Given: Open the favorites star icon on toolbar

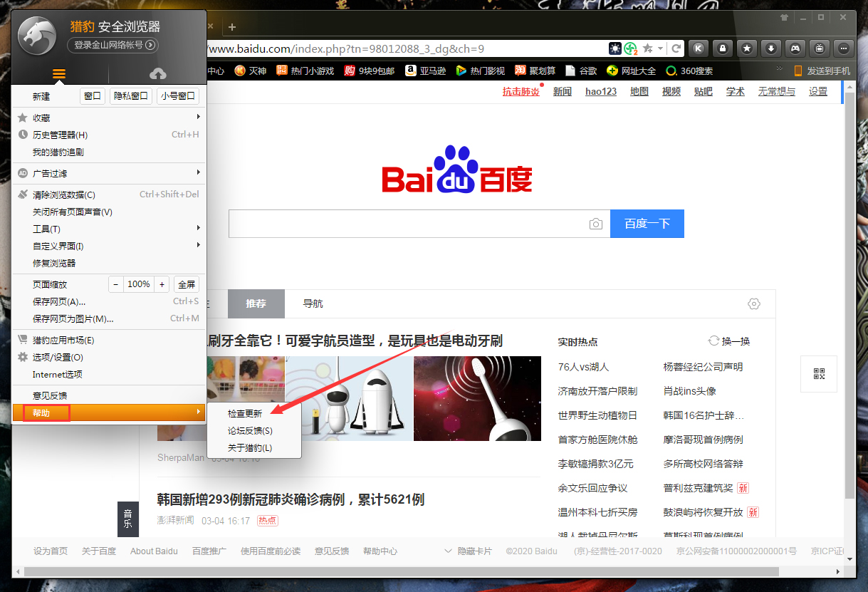Looking at the screenshot, I should tap(747, 48).
